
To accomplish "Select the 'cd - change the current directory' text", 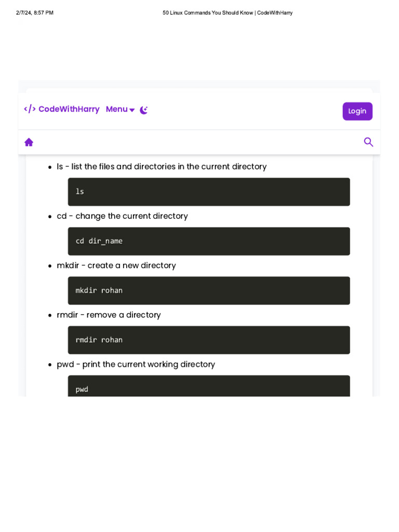I will pyautogui.click(x=122, y=216).
